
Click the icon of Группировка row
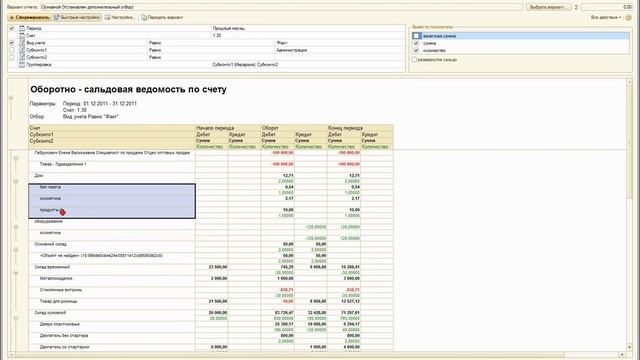[x=22, y=64]
